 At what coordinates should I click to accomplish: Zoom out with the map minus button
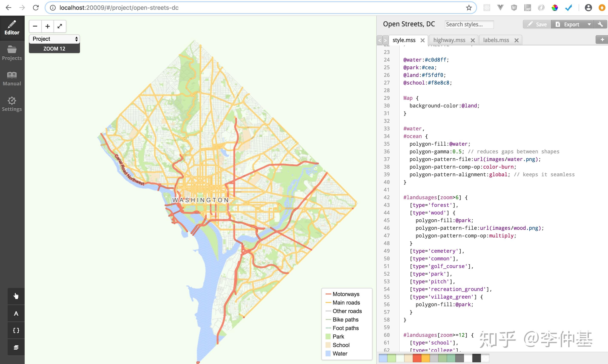[35, 26]
